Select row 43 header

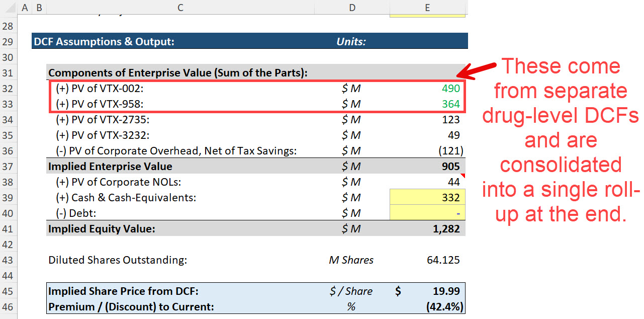[x=9, y=260]
